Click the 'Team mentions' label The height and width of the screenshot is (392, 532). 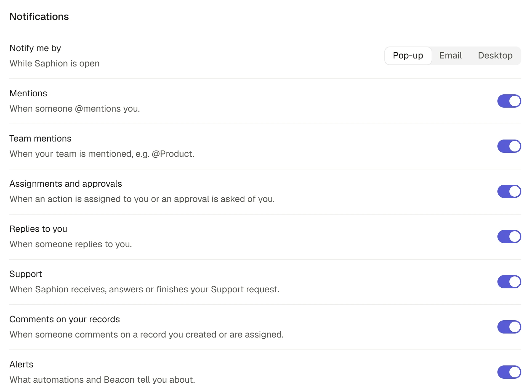tap(41, 139)
